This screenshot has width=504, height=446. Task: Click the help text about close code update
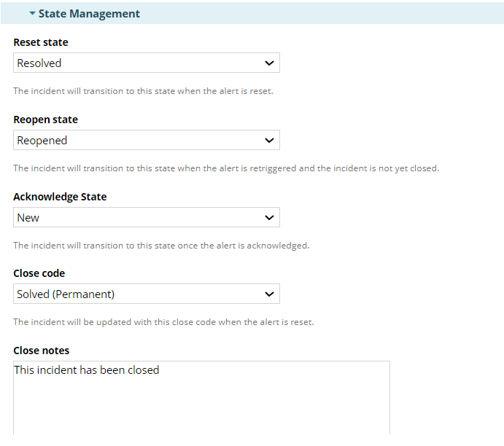coord(163,322)
